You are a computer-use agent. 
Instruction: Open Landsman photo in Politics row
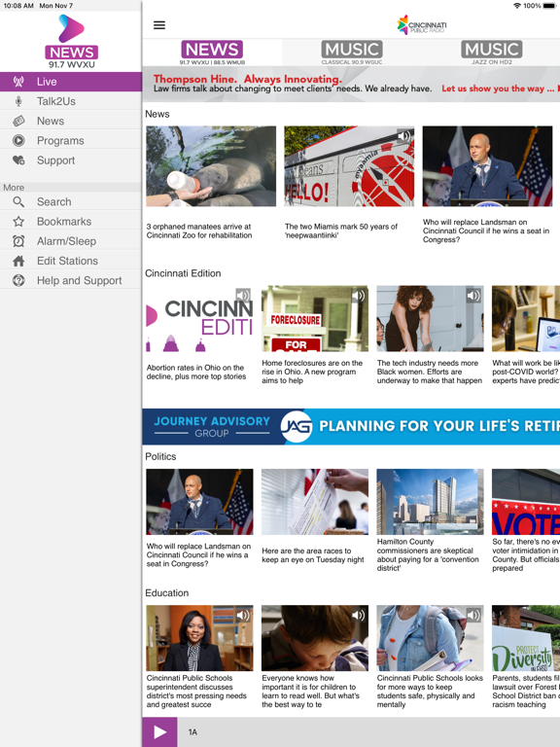pos(199,502)
